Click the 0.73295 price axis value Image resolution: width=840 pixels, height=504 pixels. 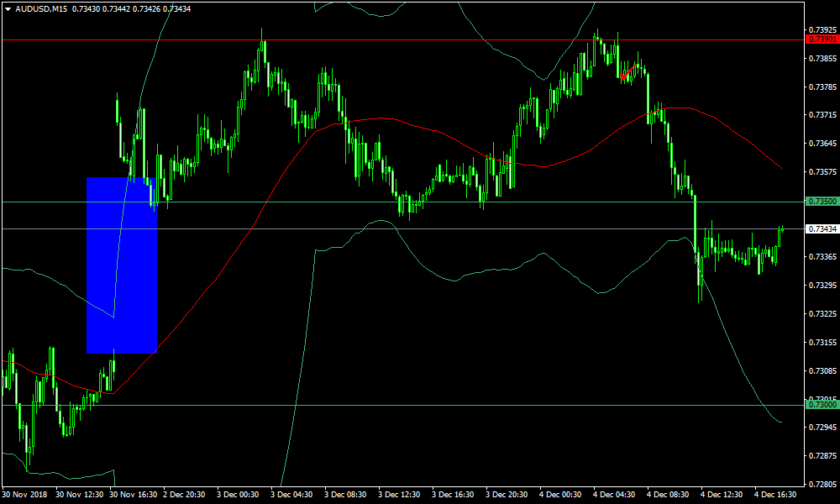pyautogui.click(x=823, y=285)
